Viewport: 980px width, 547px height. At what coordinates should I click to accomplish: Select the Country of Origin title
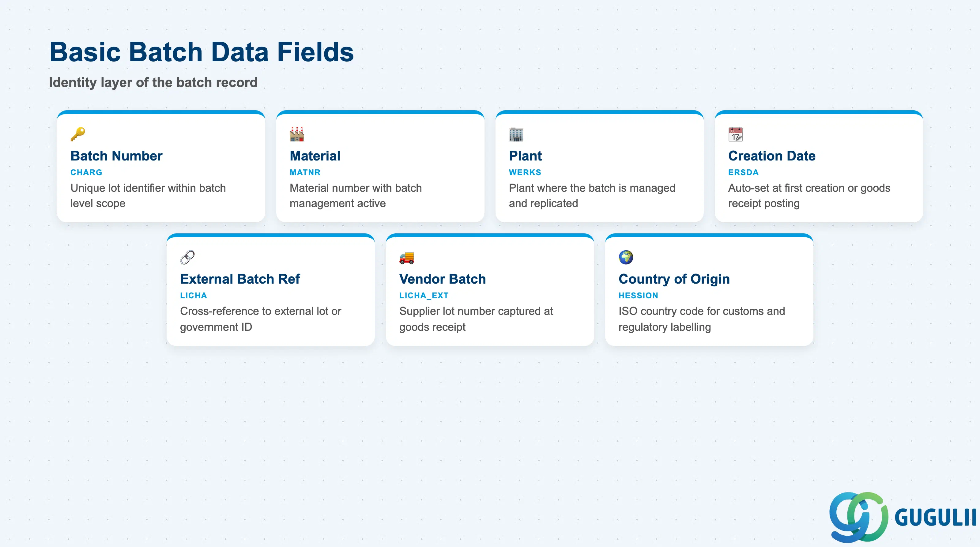pyautogui.click(x=674, y=279)
